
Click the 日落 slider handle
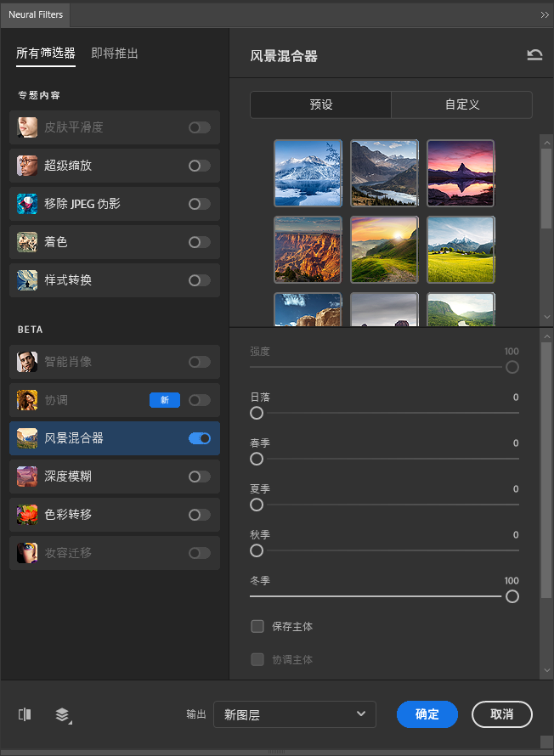tap(257, 413)
